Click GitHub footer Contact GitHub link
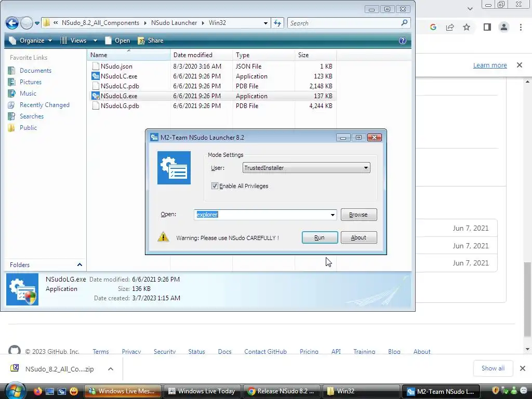This screenshot has height=399, width=532. pyautogui.click(x=265, y=352)
